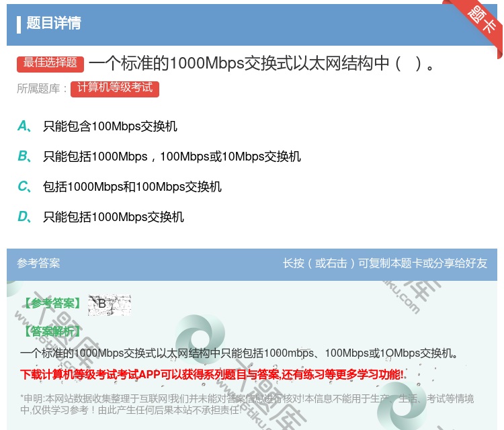Click the gray 申明 disclaimer text
The width and height of the screenshot is (504, 430).
pos(247,404)
